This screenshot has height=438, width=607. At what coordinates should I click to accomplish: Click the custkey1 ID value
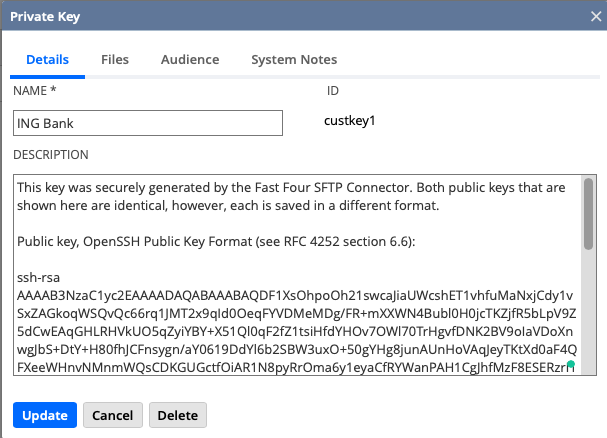(350, 121)
